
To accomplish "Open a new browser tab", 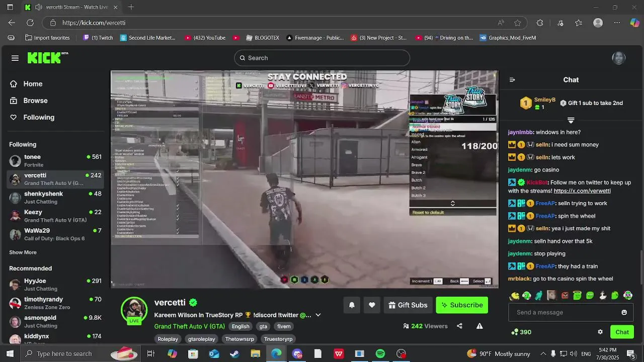I will pyautogui.click(x=131, y=7).
